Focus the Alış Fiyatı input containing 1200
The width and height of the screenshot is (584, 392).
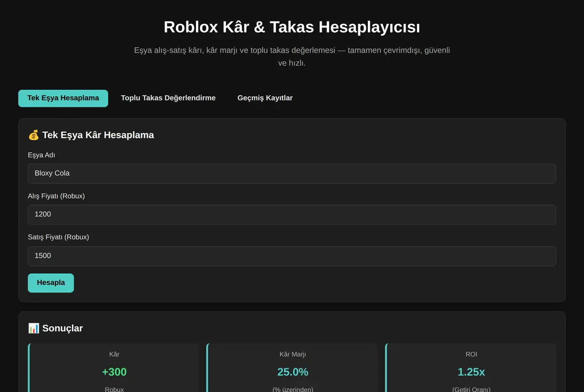pyautogui.click(x=292, y=214)
